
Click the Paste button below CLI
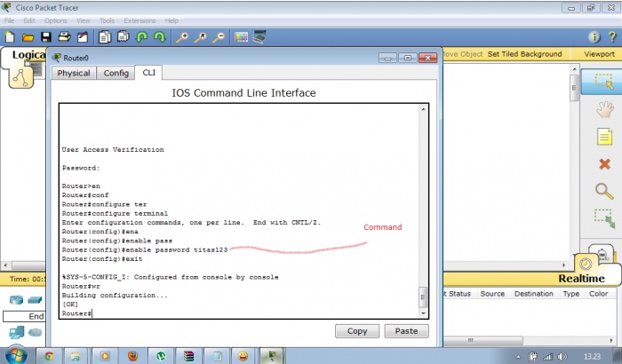pos(406,331)
